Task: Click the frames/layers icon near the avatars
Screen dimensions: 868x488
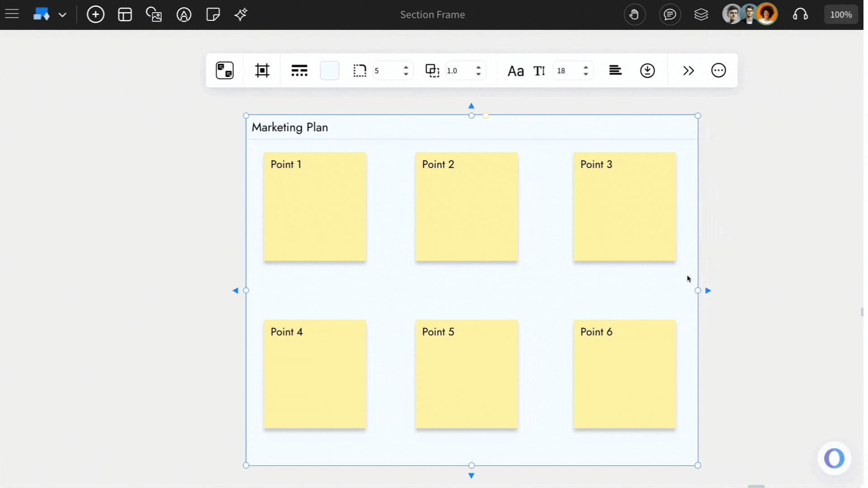Action: click(x=701, y=14)
